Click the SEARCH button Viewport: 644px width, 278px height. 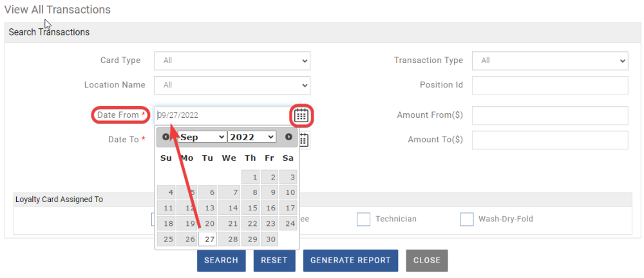(x=221, y=261)
